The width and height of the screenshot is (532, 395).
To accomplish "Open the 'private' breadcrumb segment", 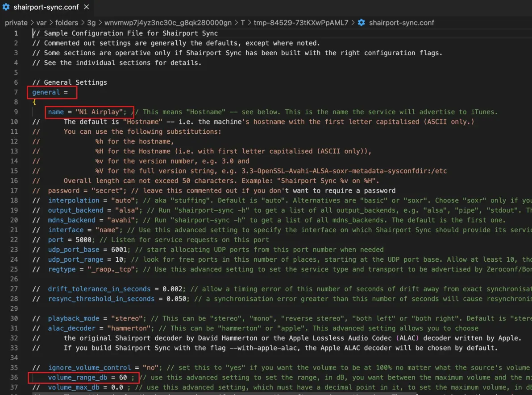I will coord(16,23).
